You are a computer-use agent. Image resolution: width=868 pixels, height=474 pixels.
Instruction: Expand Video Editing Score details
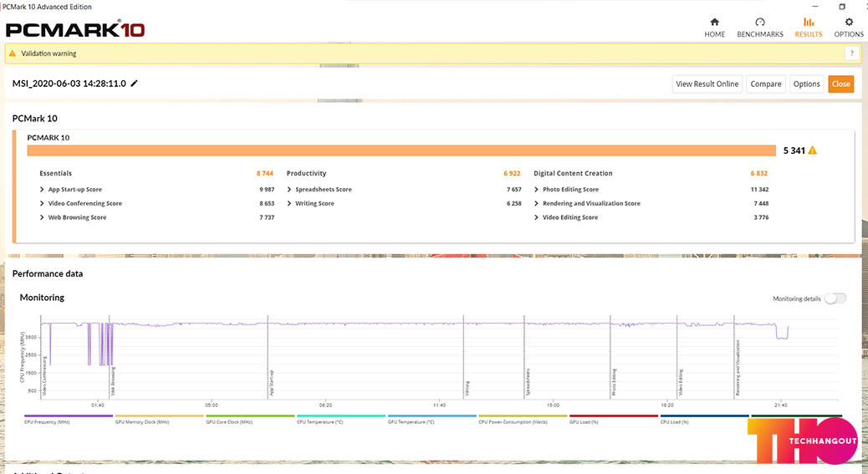click(536, 217)
